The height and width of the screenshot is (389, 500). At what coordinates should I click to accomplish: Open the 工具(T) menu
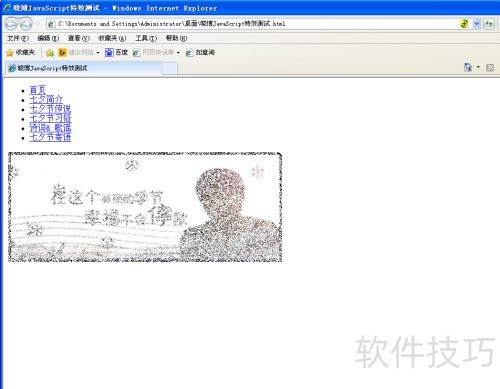(x=146, y=38)
